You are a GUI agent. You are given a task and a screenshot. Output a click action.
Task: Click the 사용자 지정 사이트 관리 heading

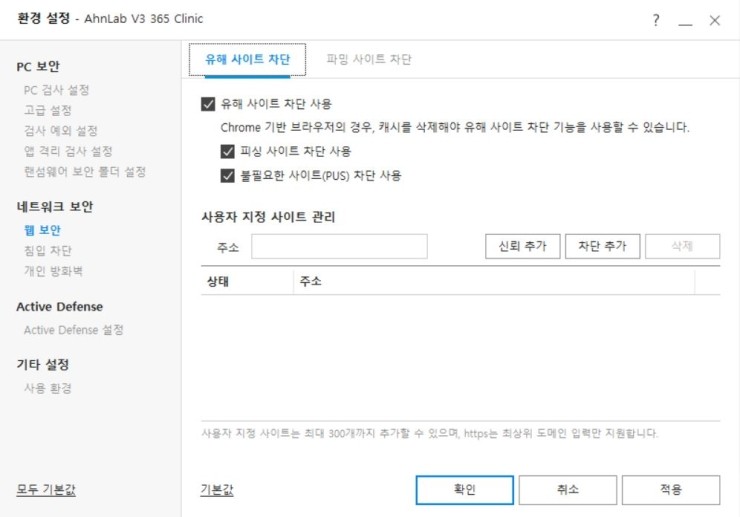click(x=268, y=217)
